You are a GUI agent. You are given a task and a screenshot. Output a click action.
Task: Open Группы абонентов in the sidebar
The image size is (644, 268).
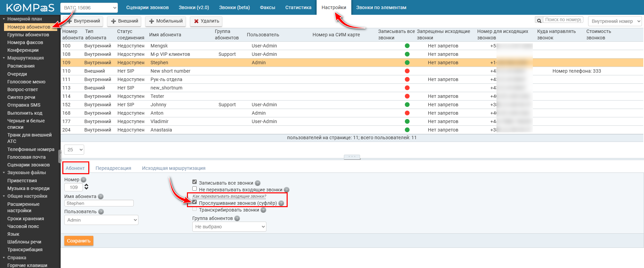click(x=28, y=35)
